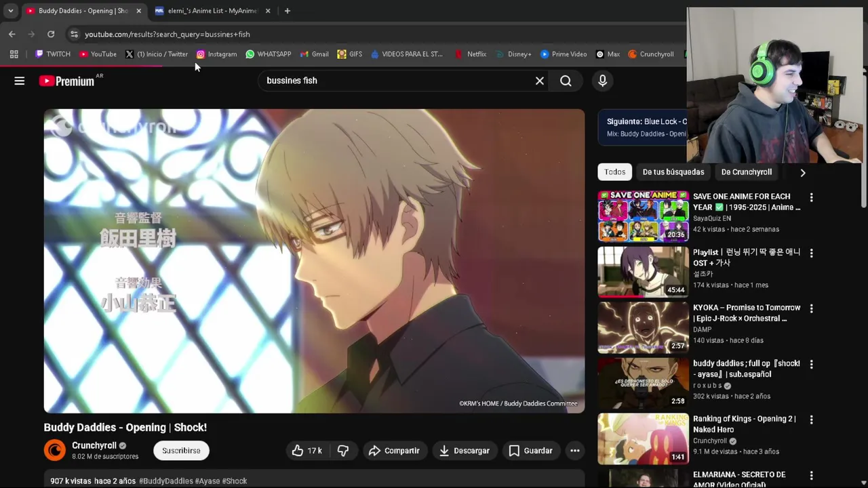Open site info icon in address bar
Viewport: 868px width, 488px height.
(74, 34)
